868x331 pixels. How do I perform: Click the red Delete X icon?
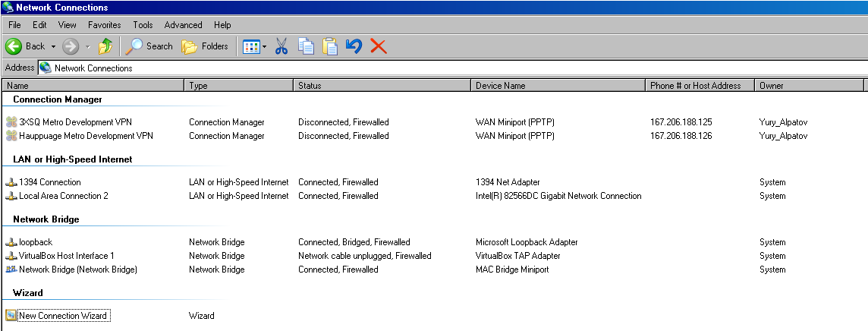(378, 46)
